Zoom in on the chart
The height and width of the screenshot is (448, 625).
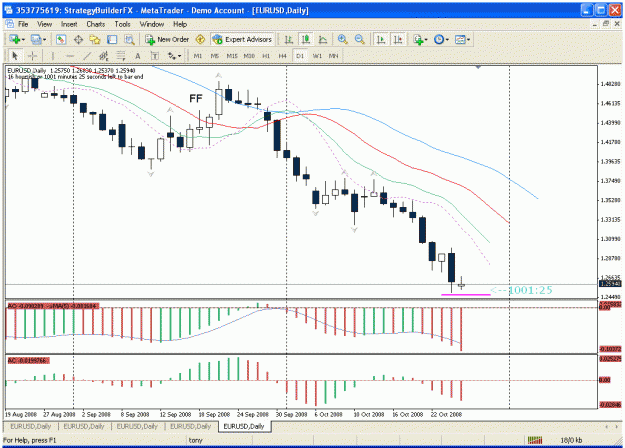[342, 39]
